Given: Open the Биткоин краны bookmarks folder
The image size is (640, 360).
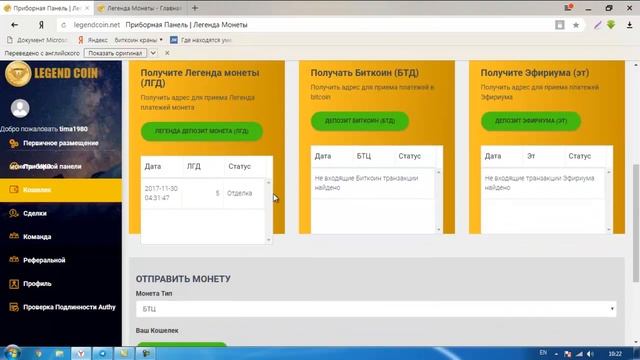Looking at the screenshot, I should (x=138, y=40).
